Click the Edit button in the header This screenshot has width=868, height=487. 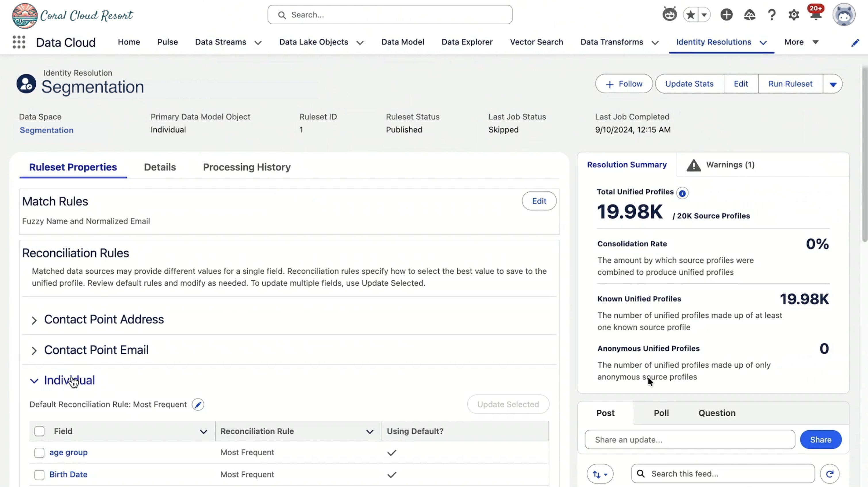[741, 84]
